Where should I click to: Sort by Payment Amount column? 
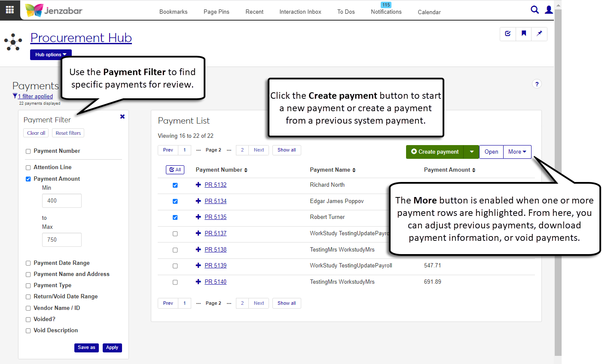click(x=450, y=170)
